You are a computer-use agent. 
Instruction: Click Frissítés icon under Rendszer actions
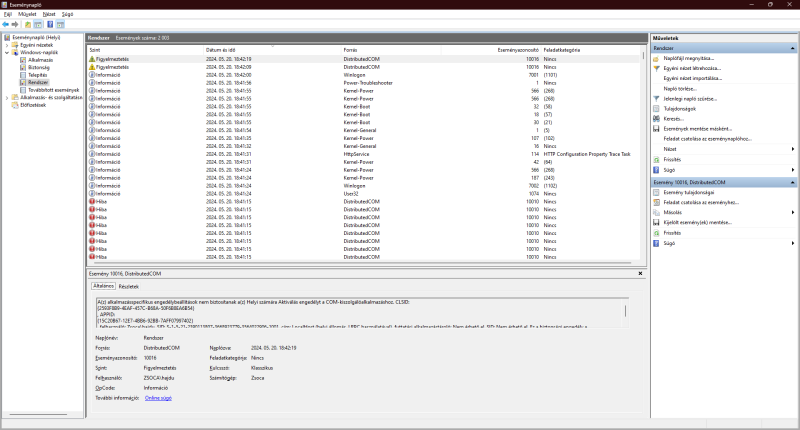(656, 160)
